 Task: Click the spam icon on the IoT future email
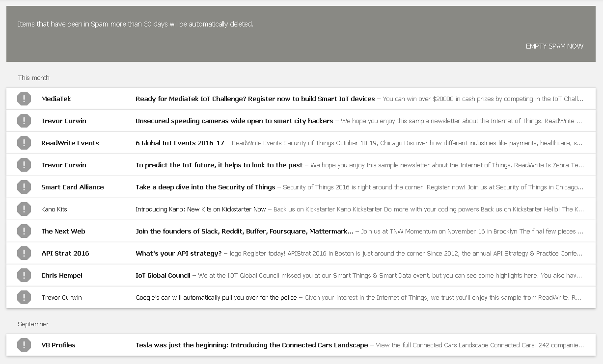click(x=24, y=165)
